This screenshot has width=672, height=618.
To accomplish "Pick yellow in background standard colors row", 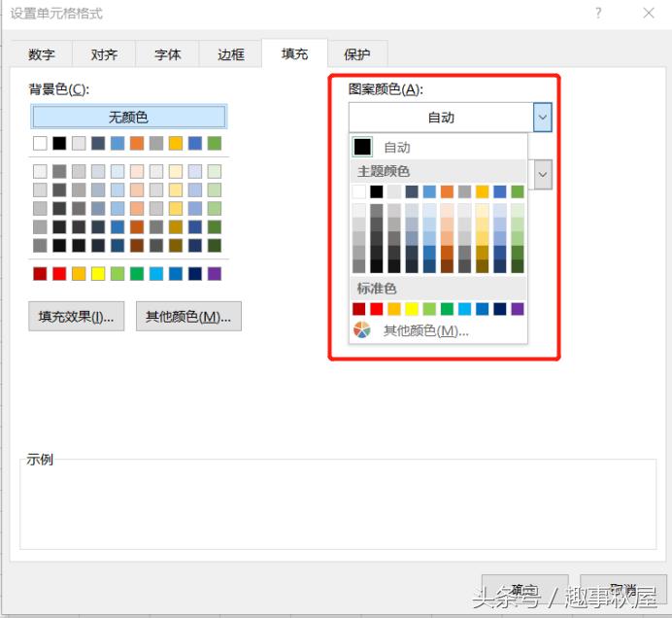I will (98, 274).
